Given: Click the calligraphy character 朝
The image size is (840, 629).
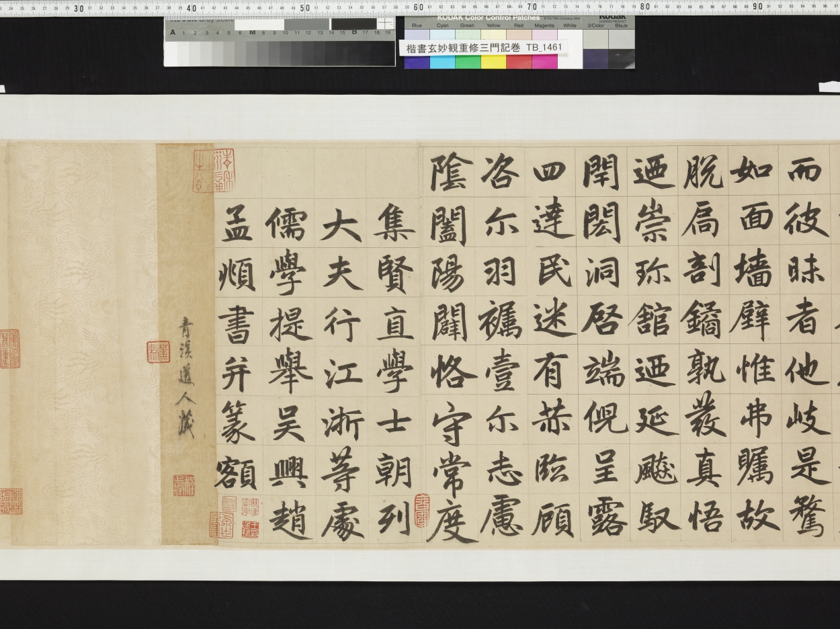Looking at the screenshot, I should [x=394, y=470].
